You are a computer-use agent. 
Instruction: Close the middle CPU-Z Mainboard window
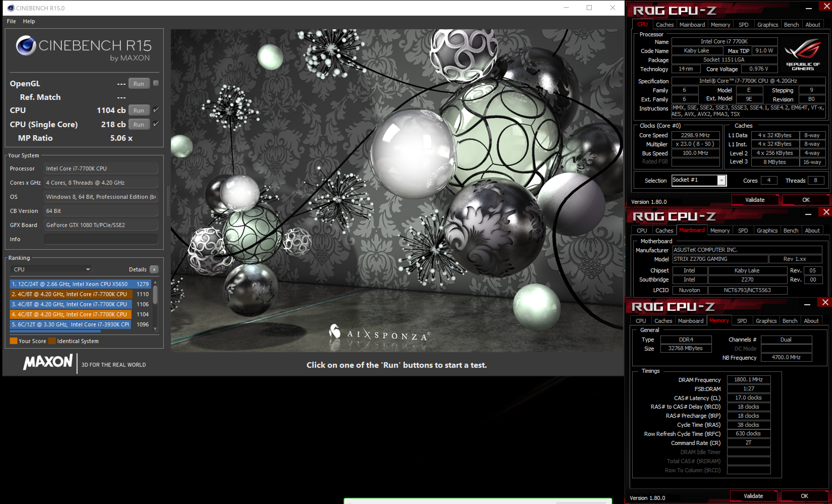click(826, 212)
